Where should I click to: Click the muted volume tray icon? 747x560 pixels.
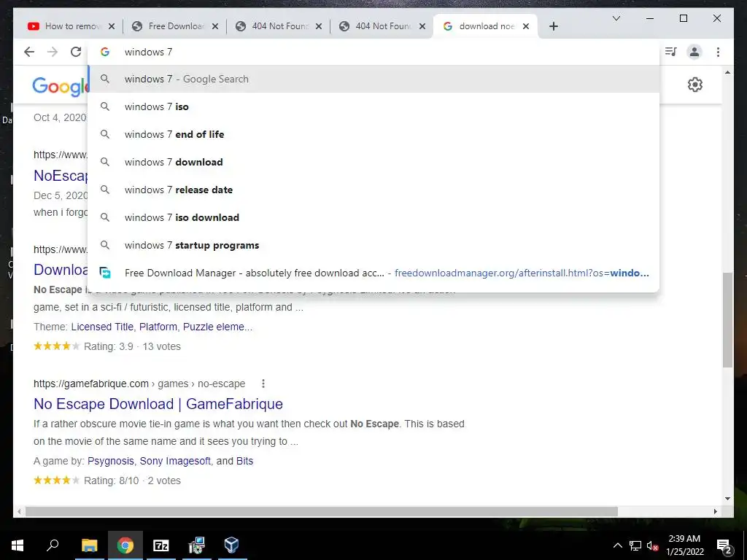[x=652, y=545]
